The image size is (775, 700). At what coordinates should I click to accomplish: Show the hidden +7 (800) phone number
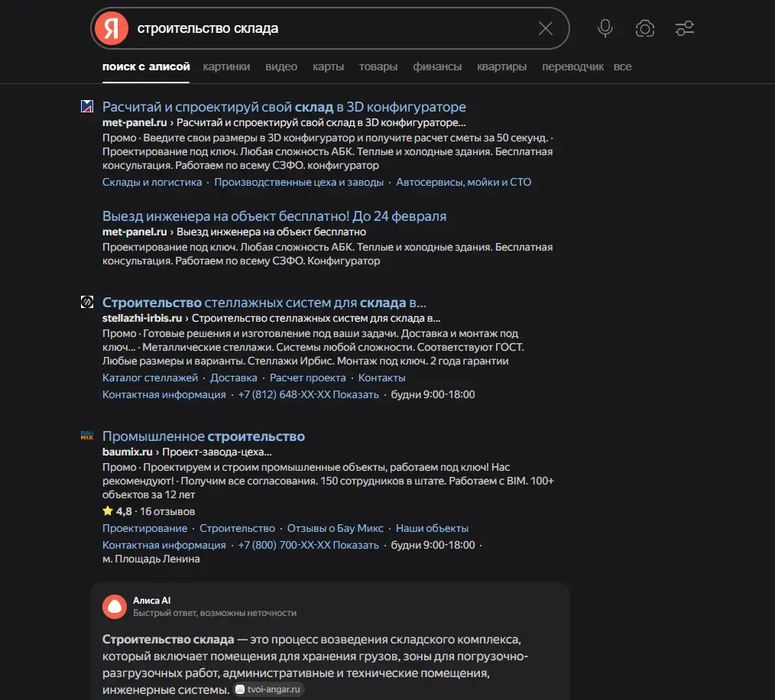click(x=309, y=545)
